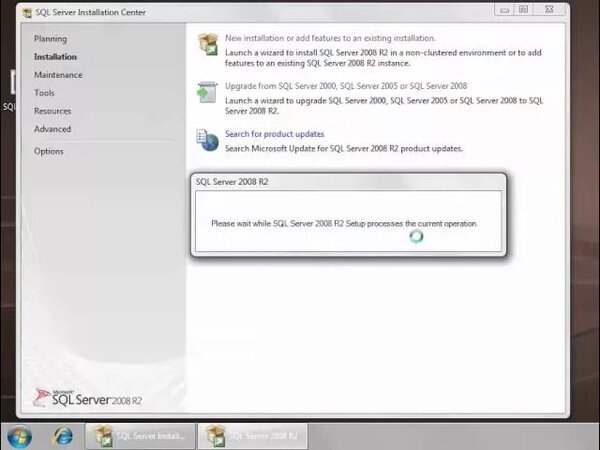Select the Installation section
This screenshot has width=600, height=450.
pyautogui.click(x=55, y=57)
